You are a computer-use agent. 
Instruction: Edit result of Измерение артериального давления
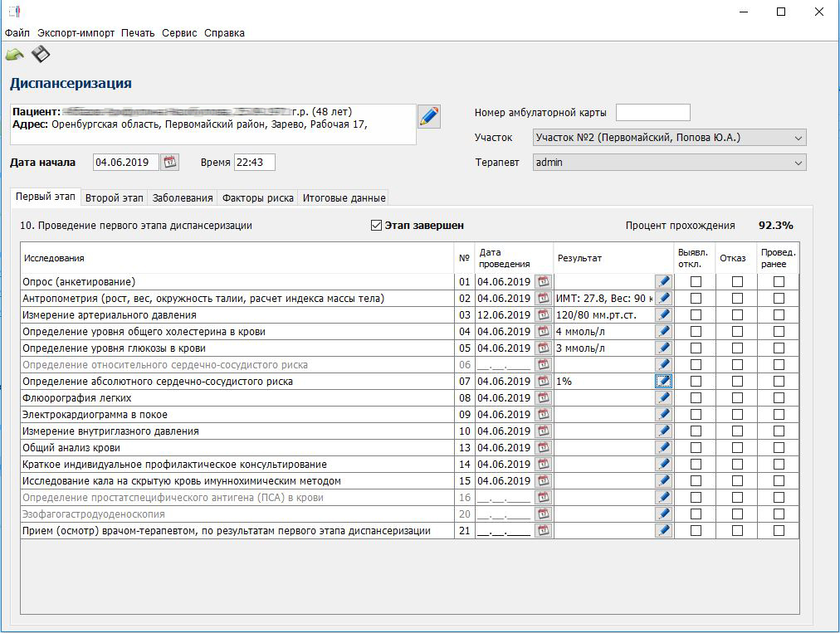coord(663,315)
